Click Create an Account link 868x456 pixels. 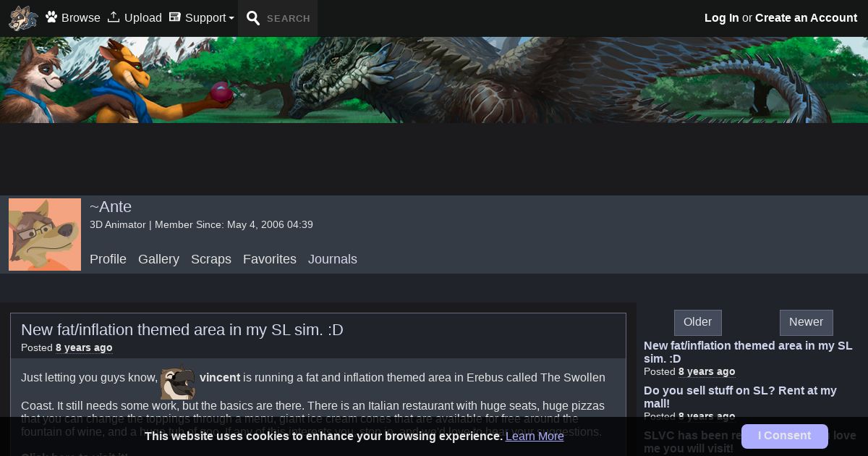(x=806, y=18)
